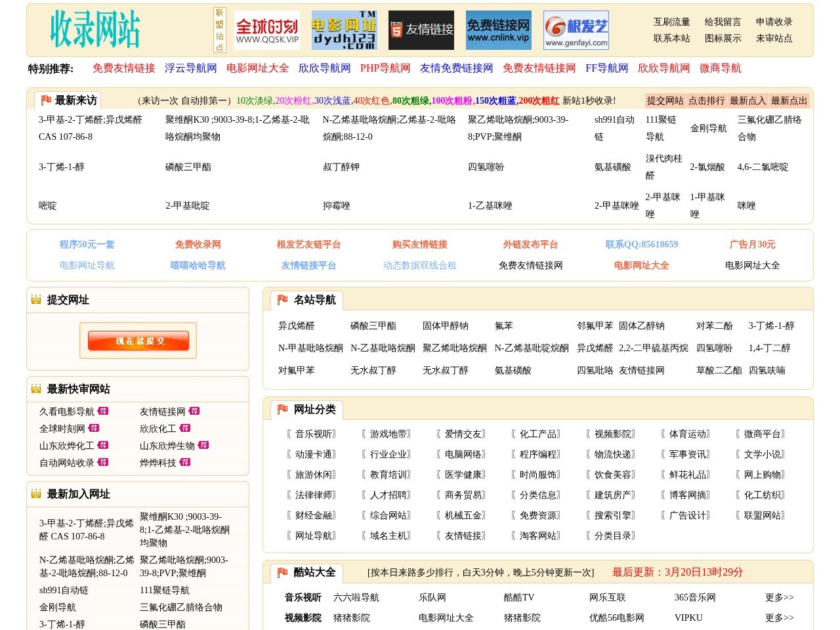Viewport: 840px width, 630px height.
Task: Open the 全球时刻 QQSK.VIP banner
Action: [x=267, y=30]
